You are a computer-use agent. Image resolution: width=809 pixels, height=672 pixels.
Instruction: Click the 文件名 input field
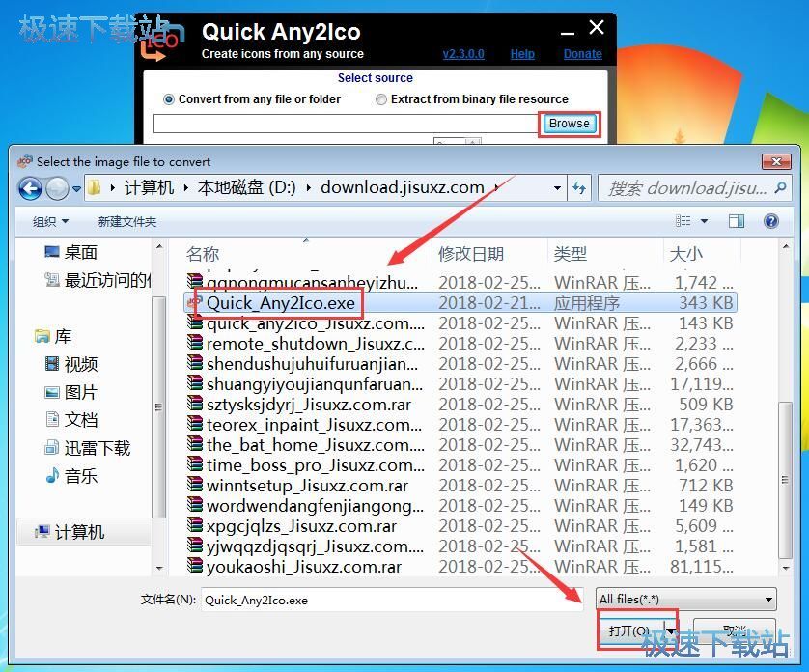[392, 600]
